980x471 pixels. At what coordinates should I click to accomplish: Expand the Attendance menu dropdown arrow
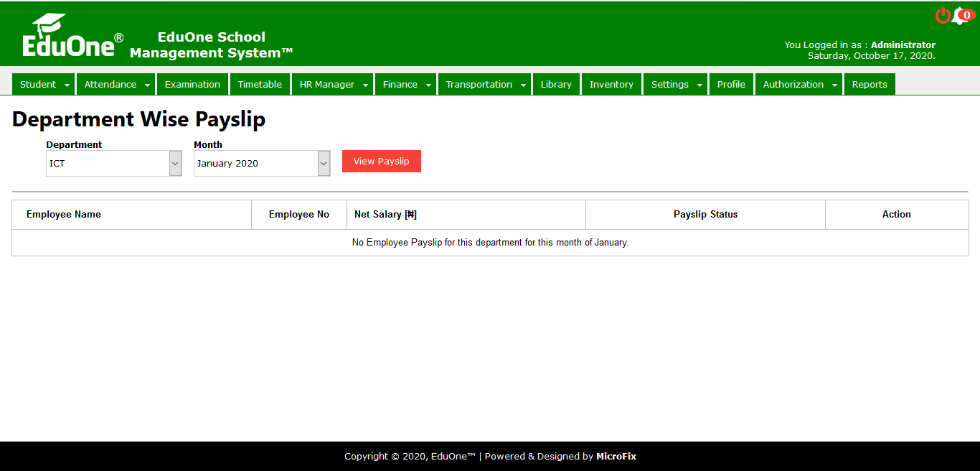pyautogui.click(x=148, y=85)
